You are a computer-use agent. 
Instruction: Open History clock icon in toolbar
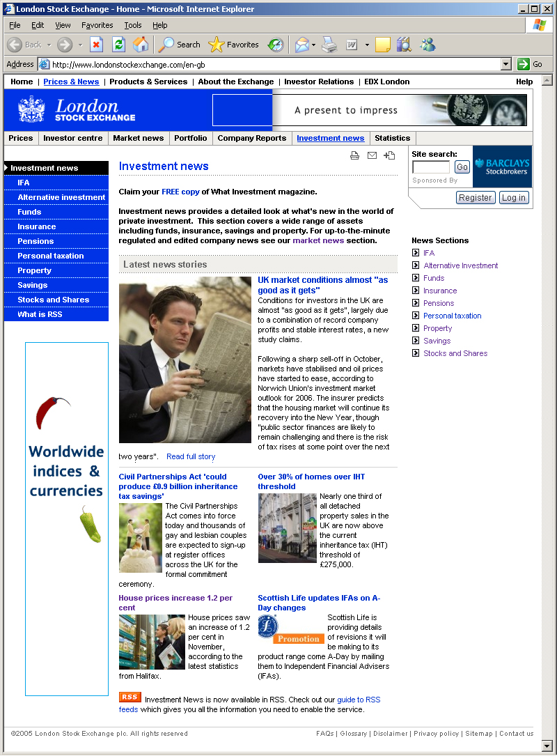tap(276, 45)
